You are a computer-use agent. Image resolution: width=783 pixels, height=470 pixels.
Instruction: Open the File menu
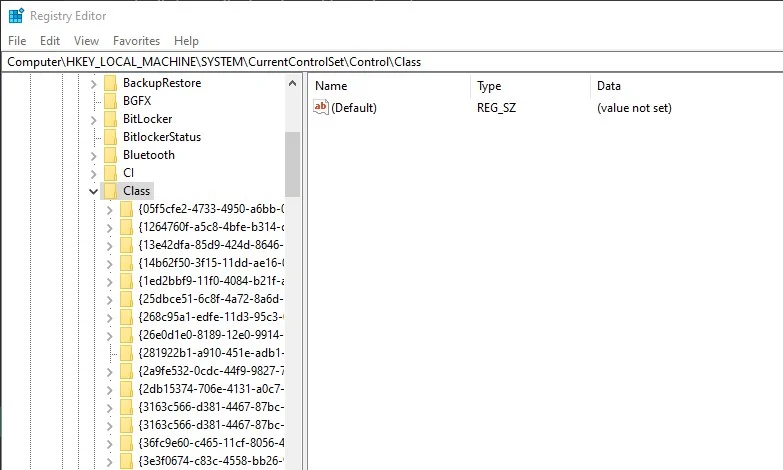pyautogui.click(x=17, y=41)
